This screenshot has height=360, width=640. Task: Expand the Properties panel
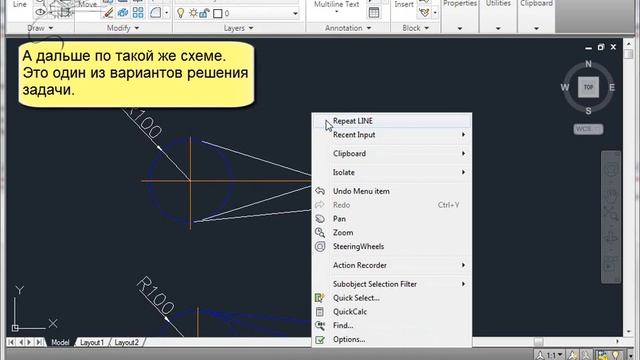pos(460,28)
